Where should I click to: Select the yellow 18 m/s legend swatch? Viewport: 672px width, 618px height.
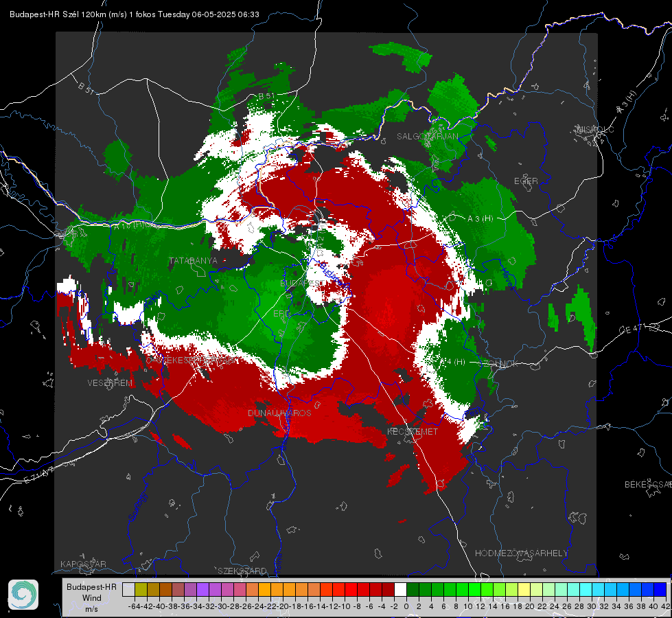click(524, 589)
